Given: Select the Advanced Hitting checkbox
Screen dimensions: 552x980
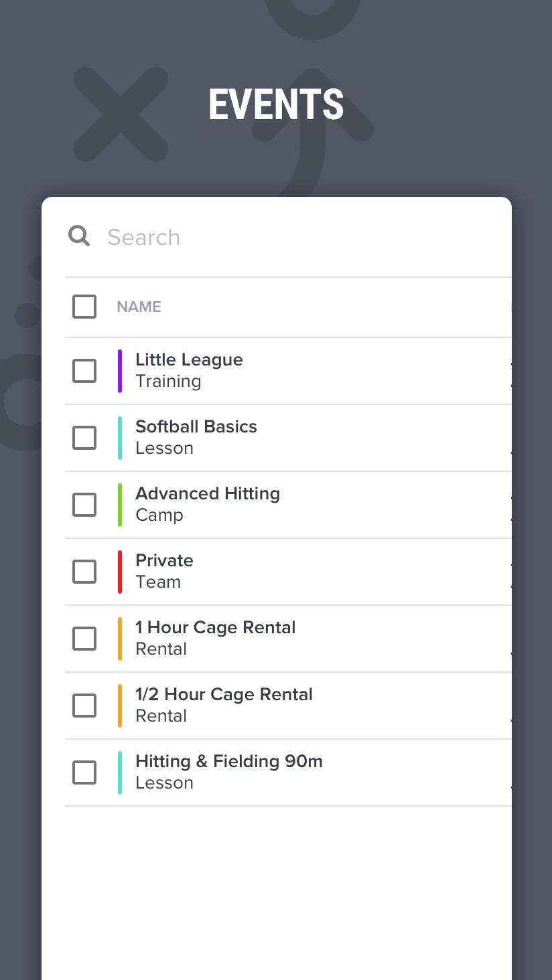Looking at the screenshot, I should [84, 505].
